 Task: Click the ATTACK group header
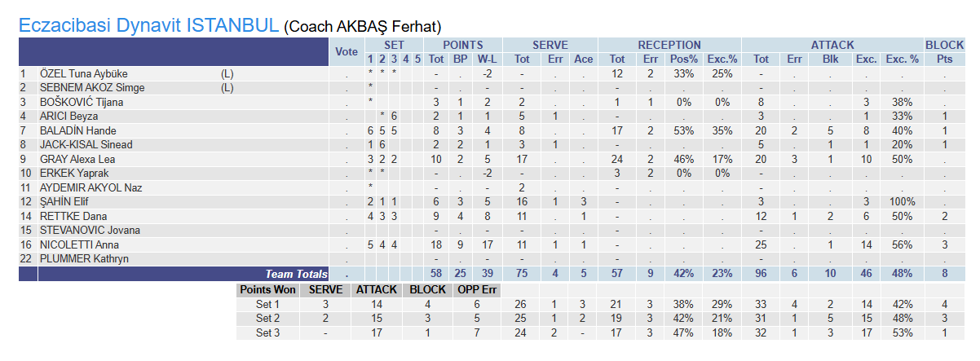[x=832, y=45]
